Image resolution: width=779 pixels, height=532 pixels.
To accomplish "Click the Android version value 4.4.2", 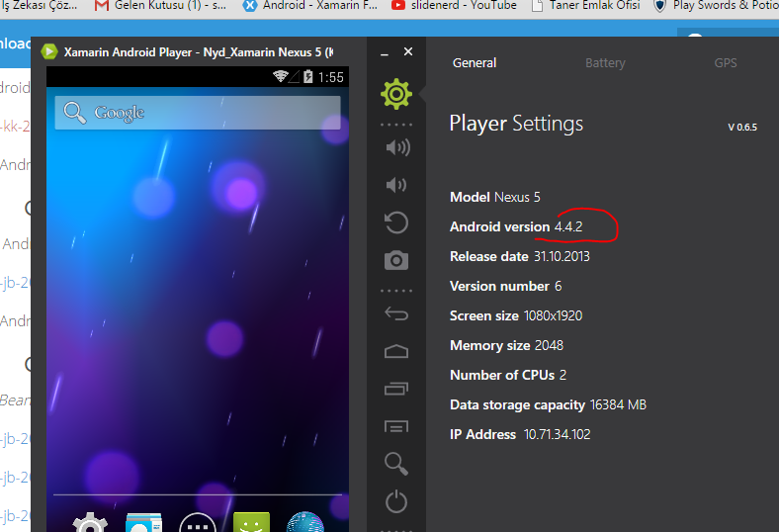I will 568,227.
